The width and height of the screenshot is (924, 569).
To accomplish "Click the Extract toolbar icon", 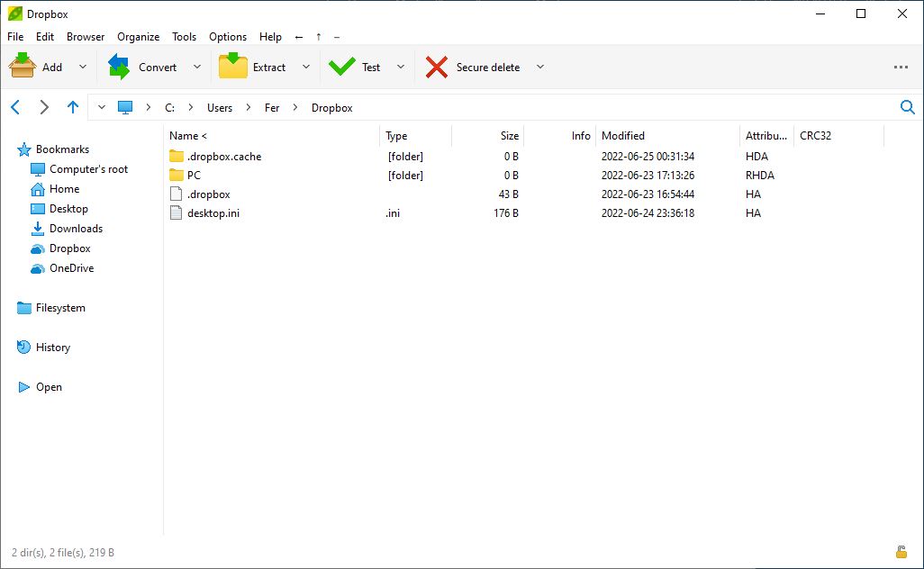I will [232, 66].
